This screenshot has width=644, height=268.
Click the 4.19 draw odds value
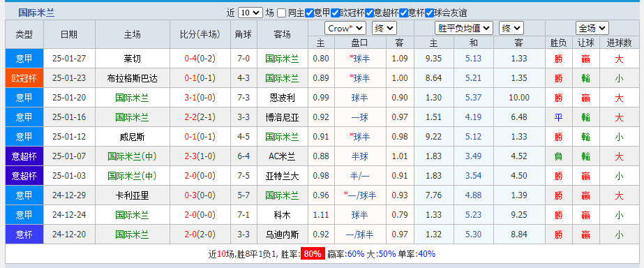[473, 117]
